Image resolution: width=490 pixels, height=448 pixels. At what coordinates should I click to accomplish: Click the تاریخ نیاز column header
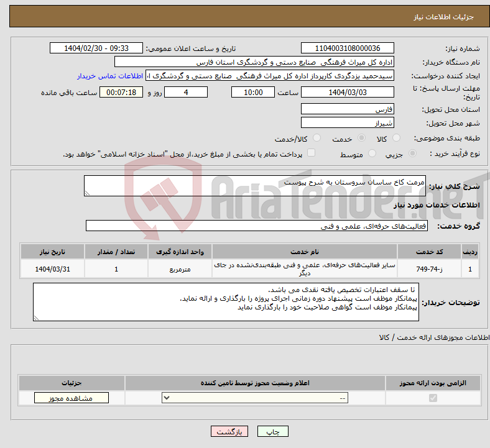[x=52, y=252]
